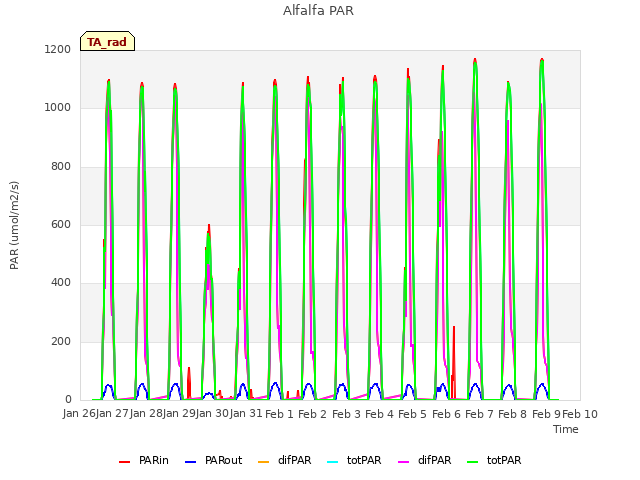Screen dimensions: 640x480
Task: Select the Alfalfa PAR chart title
Action: (x=318, y=10)
